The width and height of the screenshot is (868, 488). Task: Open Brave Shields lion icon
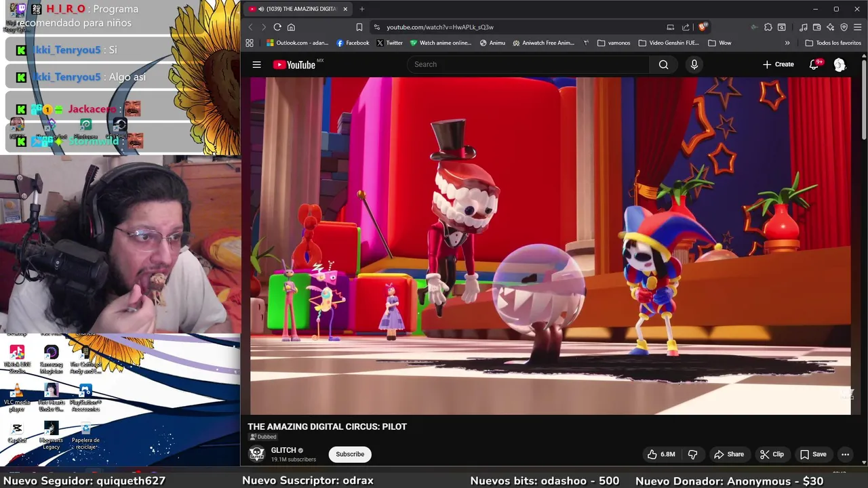pos(703,27)
